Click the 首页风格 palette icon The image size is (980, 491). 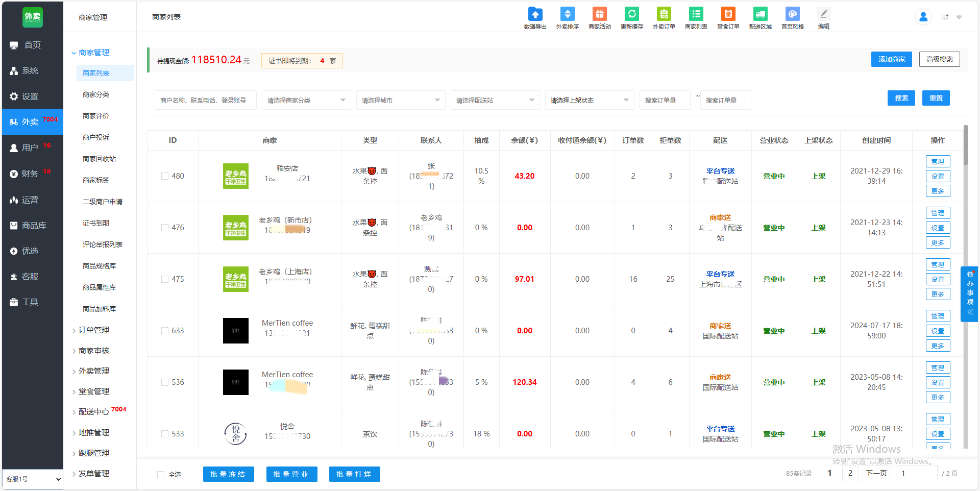[792, 14]
